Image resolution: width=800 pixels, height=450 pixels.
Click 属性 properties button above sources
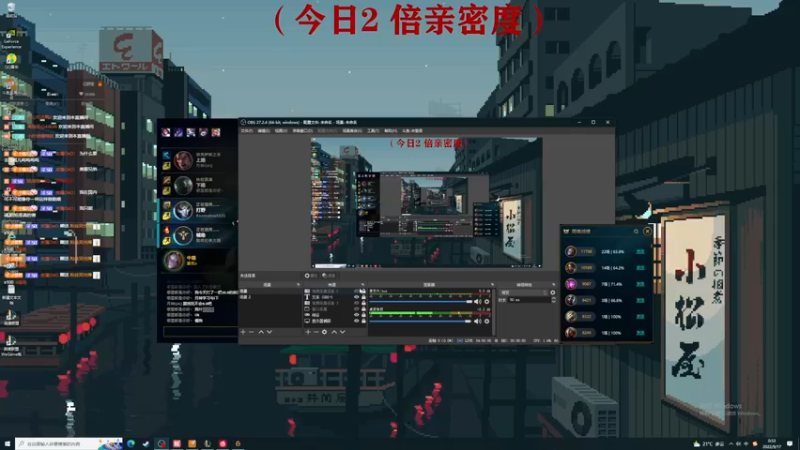[x=311, y=276]
